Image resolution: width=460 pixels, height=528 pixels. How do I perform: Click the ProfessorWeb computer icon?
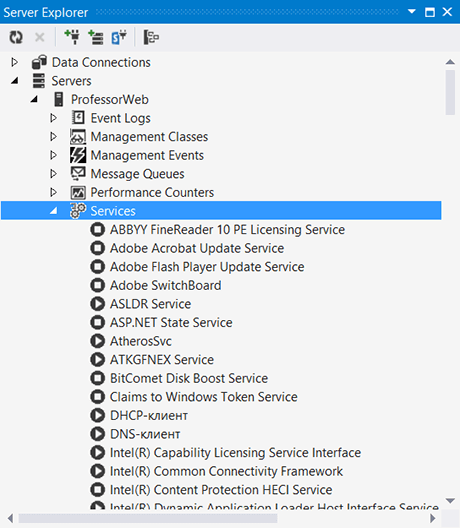59,99
